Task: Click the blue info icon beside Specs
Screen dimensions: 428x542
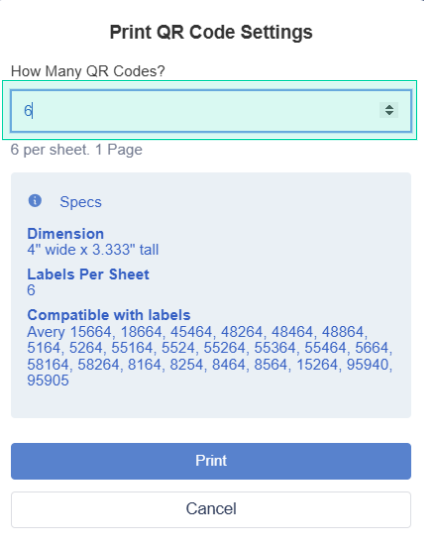Action: click(x=35, y=200)
